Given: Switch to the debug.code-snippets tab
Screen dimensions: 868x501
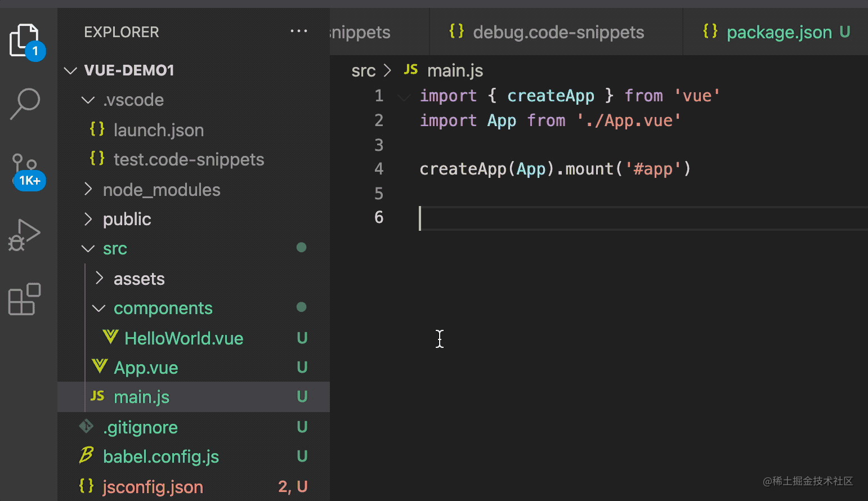Looking at the screenshot, I should click(x=558, y=32).
